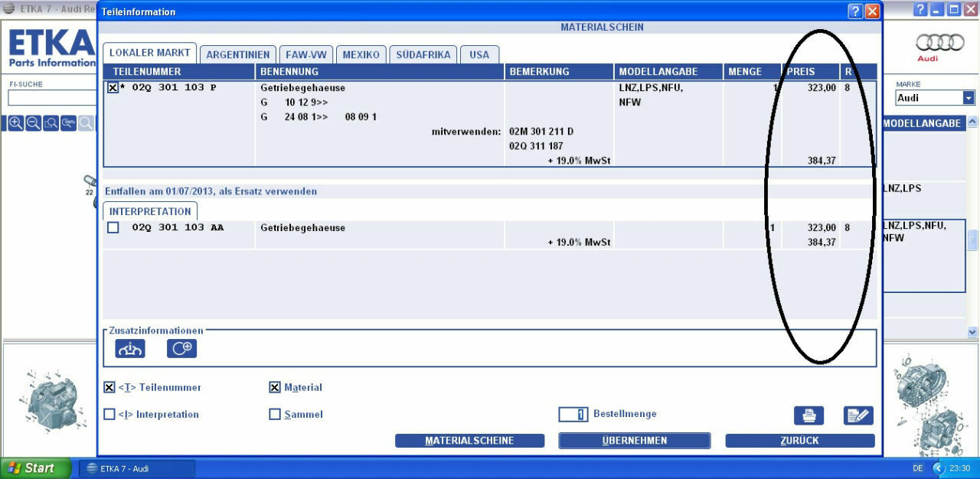Click the Bemerkung column header

pos(560,72)
